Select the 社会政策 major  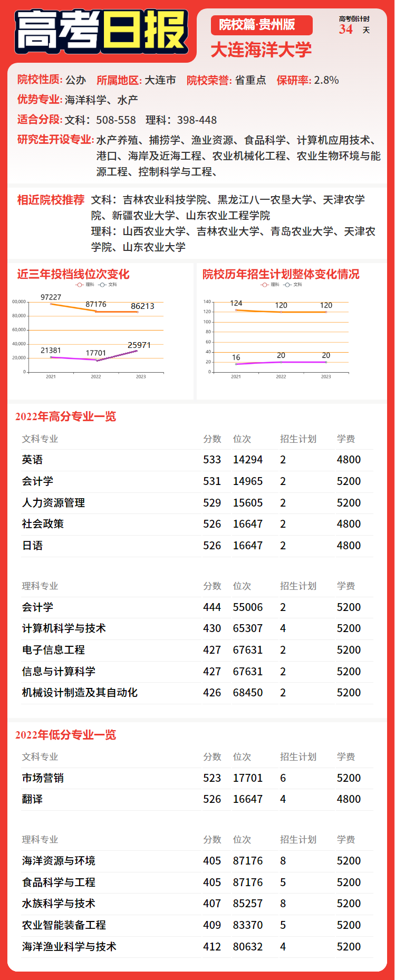pos(43,524)
